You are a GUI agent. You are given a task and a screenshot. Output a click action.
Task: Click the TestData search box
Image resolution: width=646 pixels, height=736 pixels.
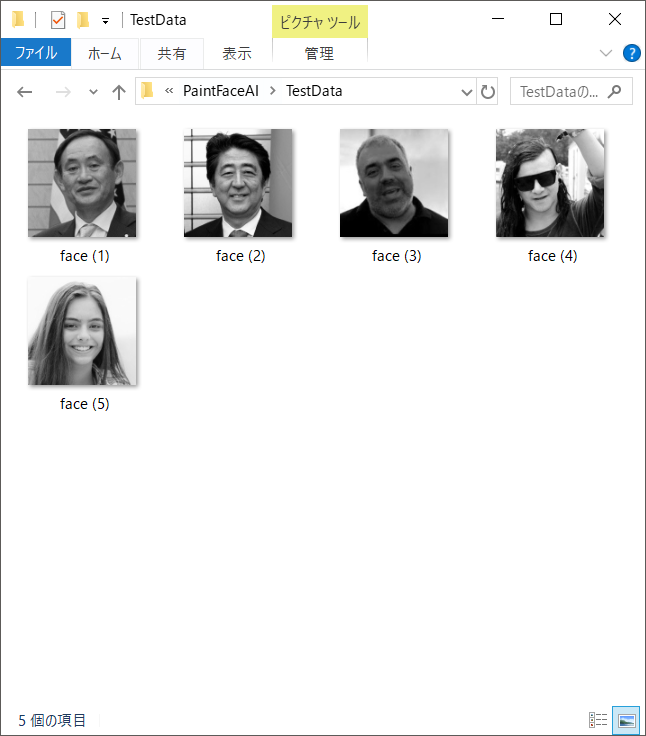coord(571,92)
